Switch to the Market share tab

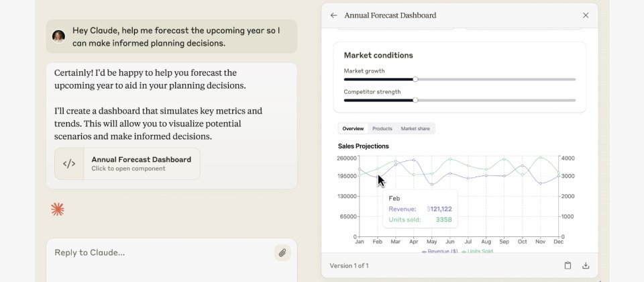click(415, 128)
